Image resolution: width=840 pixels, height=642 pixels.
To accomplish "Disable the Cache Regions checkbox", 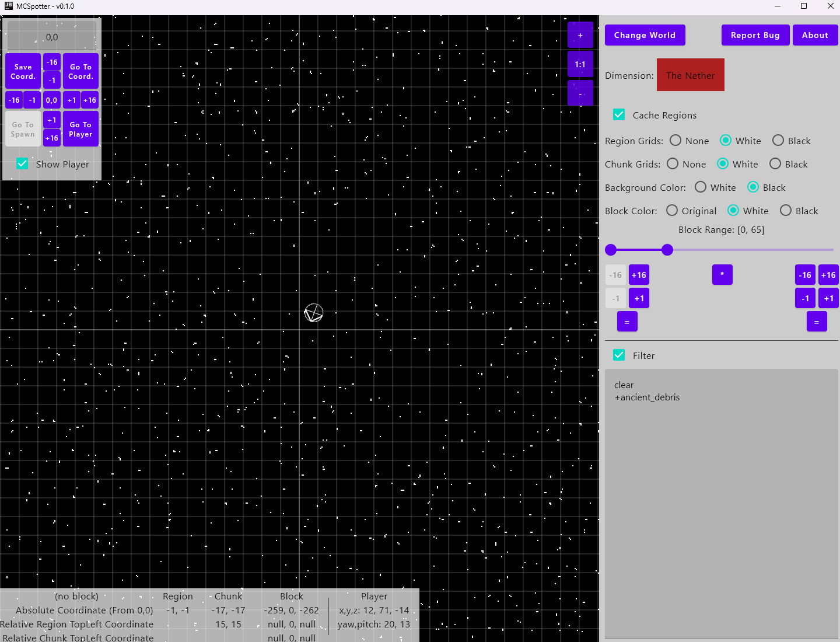I will pyautogui.click(x=619, y=114).
